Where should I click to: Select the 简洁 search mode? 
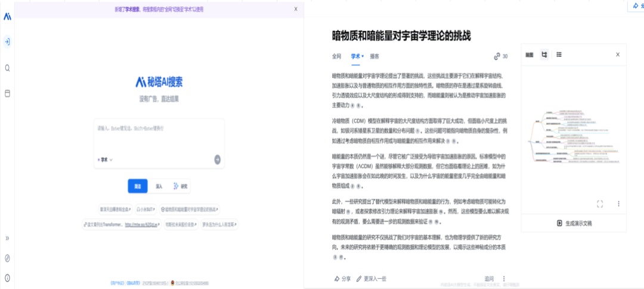click(x=138, y=186)
